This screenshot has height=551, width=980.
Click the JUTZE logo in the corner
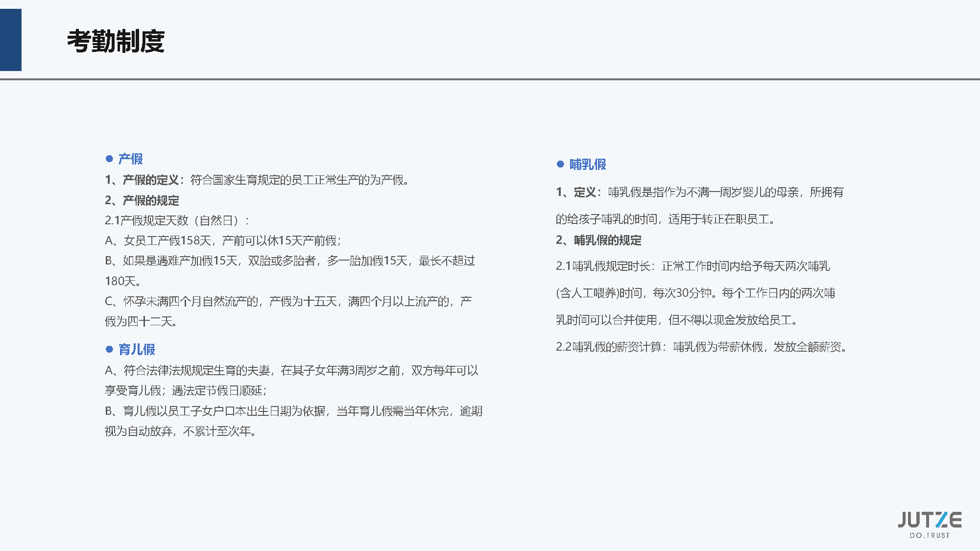[x=929, y=520]
